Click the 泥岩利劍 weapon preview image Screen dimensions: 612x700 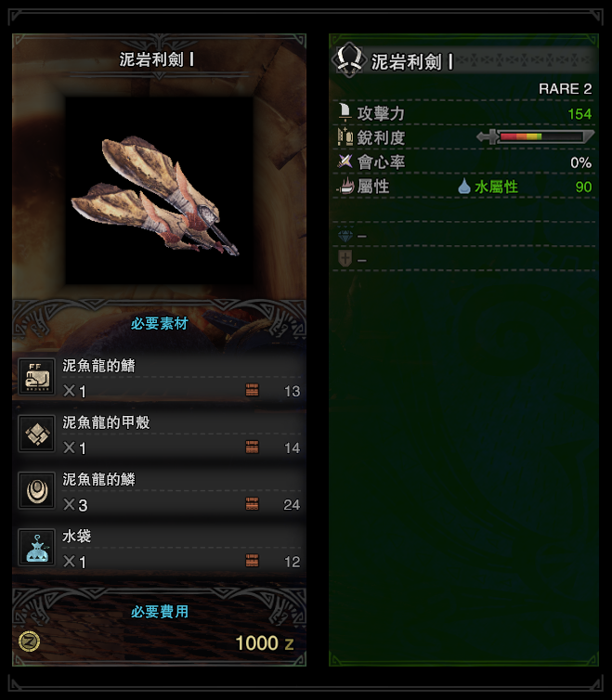click(x=159, y=190)
